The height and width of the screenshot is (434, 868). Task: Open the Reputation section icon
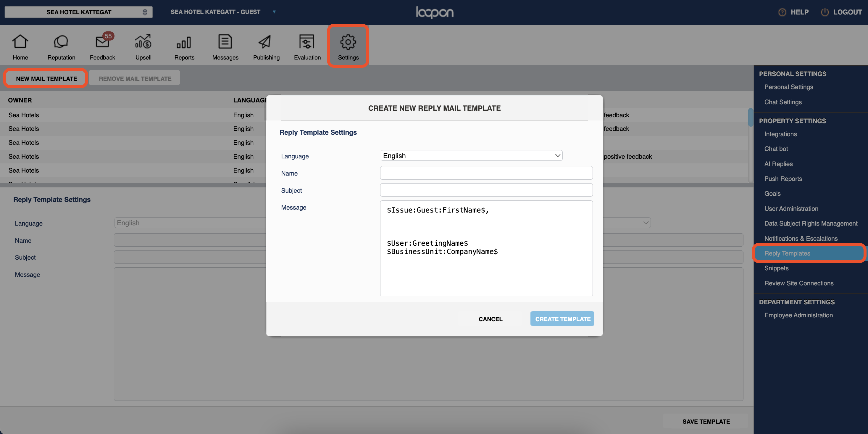61,42
